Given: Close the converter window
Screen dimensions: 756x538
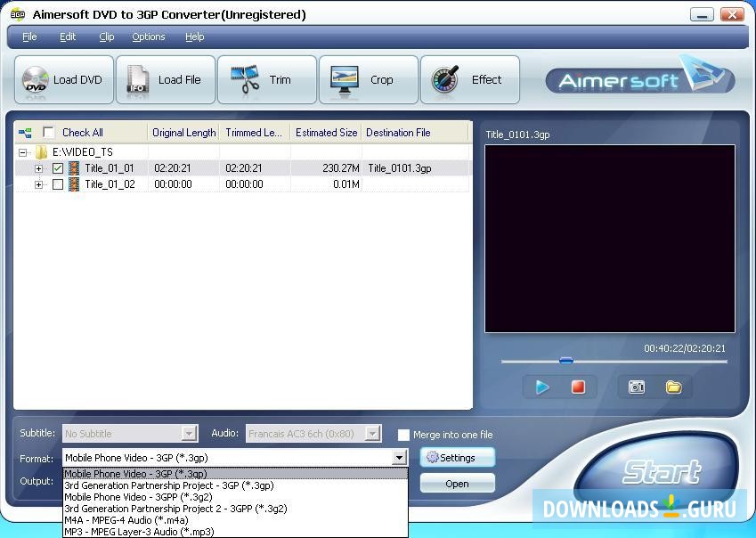Looking at the screenshot, I should [x=732, y=15].
